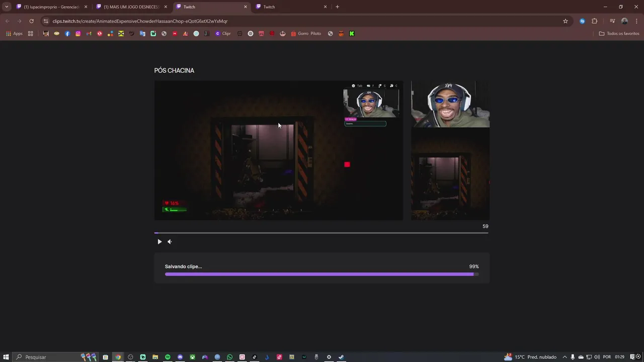
Task: Expand the tab search dropdown
Action: (7, 7)
